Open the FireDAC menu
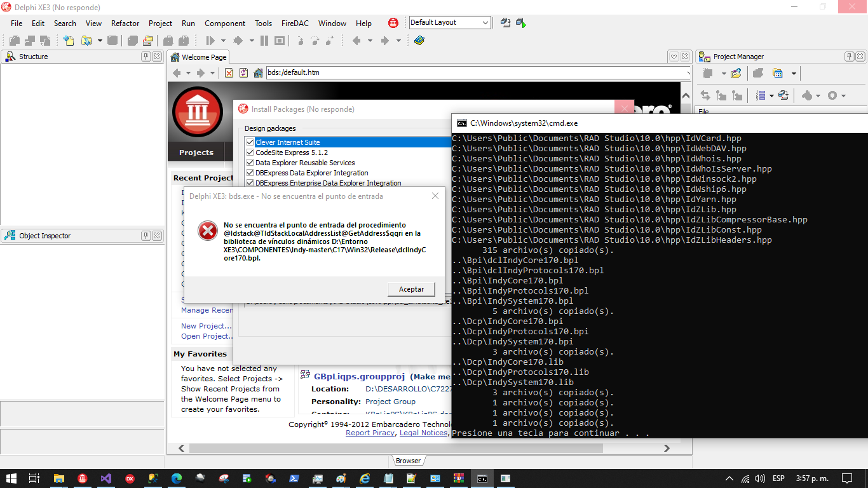868x488 pixels. point(295,24)
